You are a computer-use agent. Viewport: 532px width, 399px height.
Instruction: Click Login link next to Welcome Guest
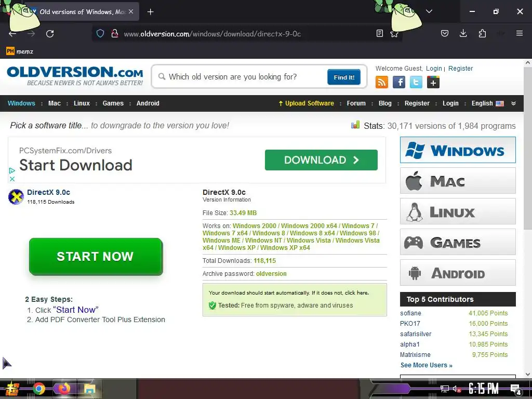click(x=434, y=68)
